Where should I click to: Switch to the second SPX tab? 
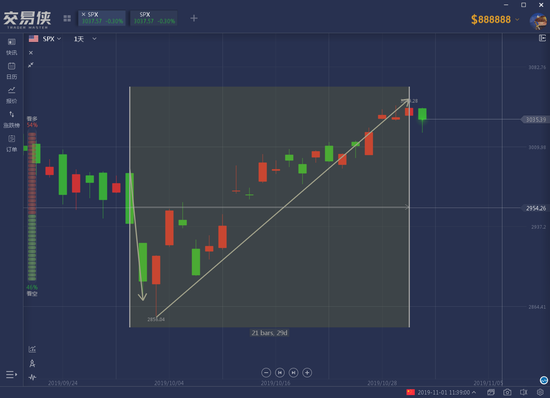point(154,18)
